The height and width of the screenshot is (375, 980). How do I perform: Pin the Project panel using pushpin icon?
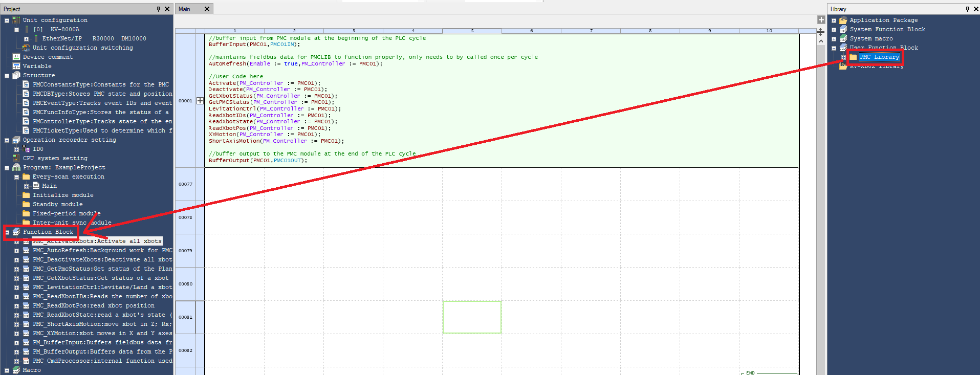(158, 9)
